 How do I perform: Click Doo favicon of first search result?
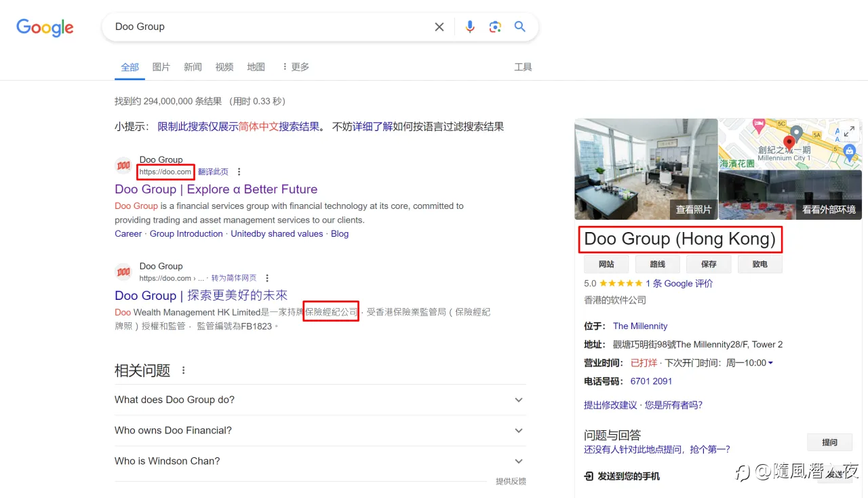click(x=123, y=166)
